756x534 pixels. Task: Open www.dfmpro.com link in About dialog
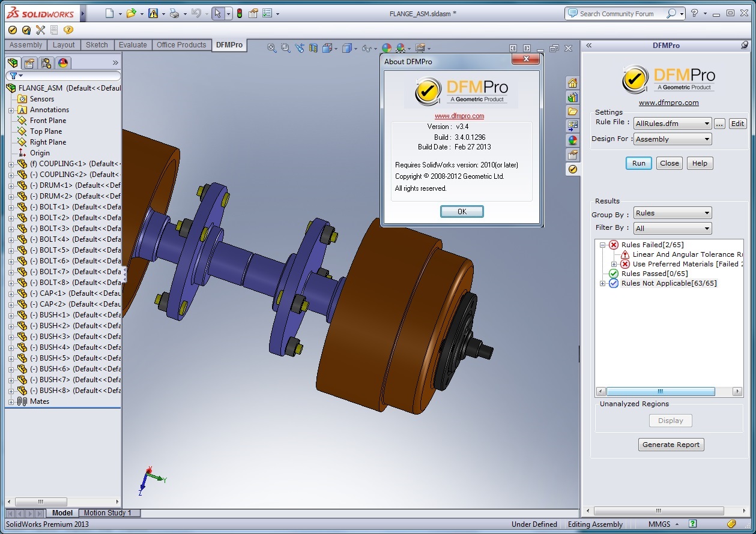[x=459, y=116]
